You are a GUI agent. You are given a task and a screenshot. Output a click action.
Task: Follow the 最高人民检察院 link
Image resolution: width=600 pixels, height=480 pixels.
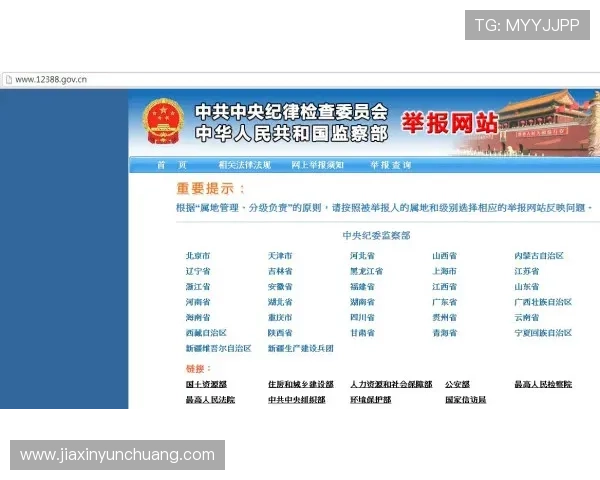543,384
